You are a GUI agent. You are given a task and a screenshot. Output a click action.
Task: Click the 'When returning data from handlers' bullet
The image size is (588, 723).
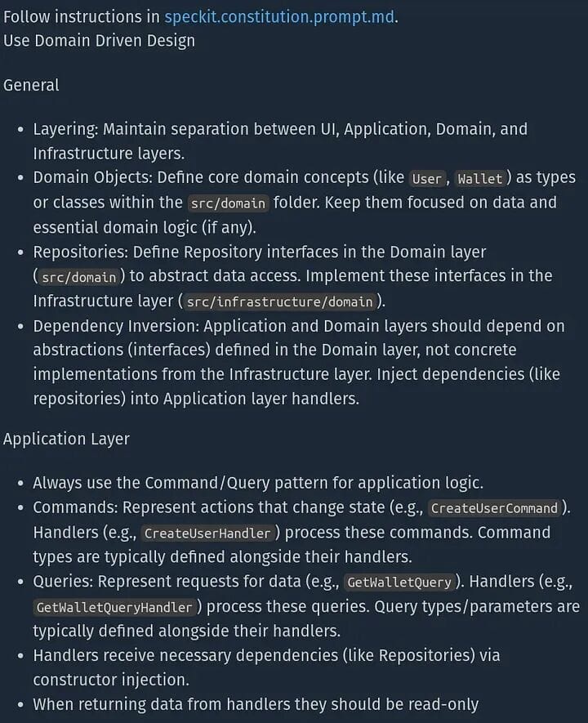pyautogui.click(x=255, y=703)
